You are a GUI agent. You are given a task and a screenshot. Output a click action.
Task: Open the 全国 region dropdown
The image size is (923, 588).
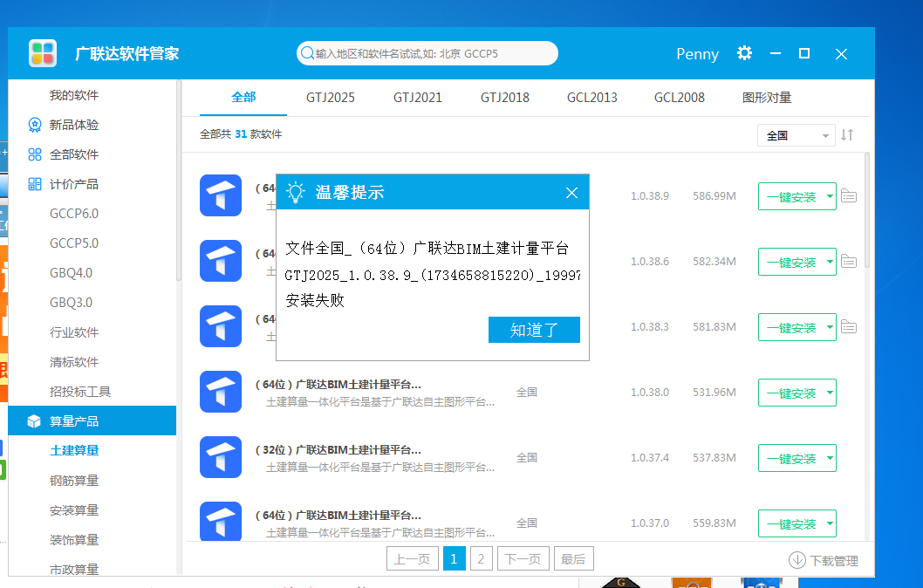[x=796, y=135]
